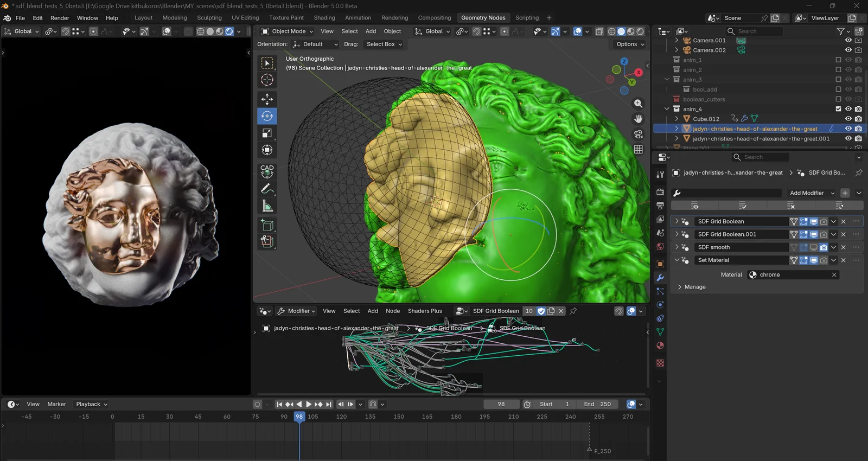Switch to the Shading workspace tab
868x461 pixels.
(324, 18)
